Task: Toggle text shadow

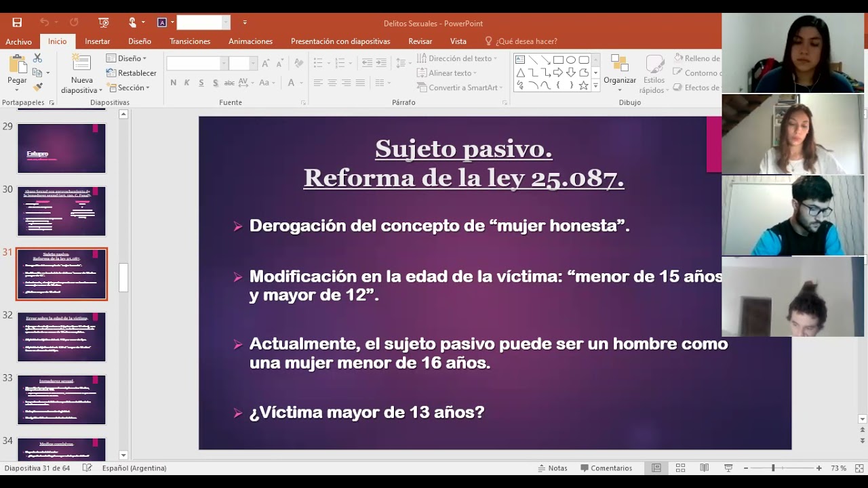Action: (x=216, y=83)
